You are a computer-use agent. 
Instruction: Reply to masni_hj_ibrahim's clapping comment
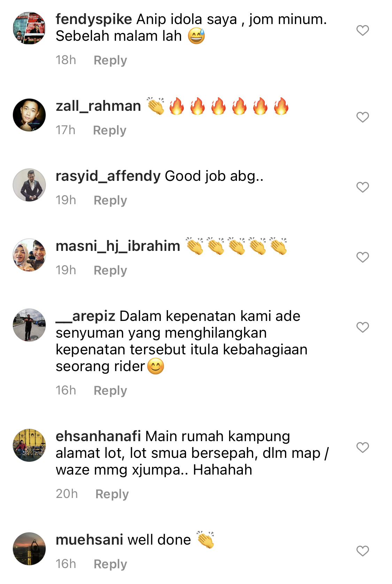[x=110, y=270]
